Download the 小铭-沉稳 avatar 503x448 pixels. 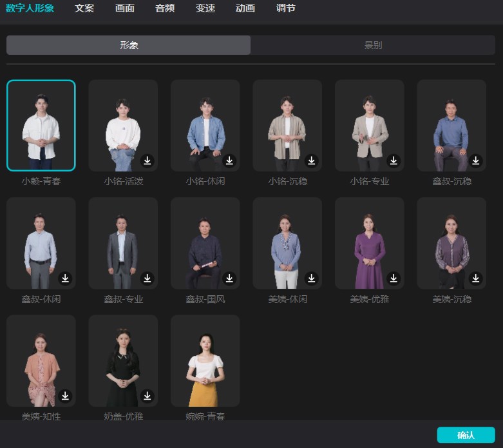click(x=312, y=161)
